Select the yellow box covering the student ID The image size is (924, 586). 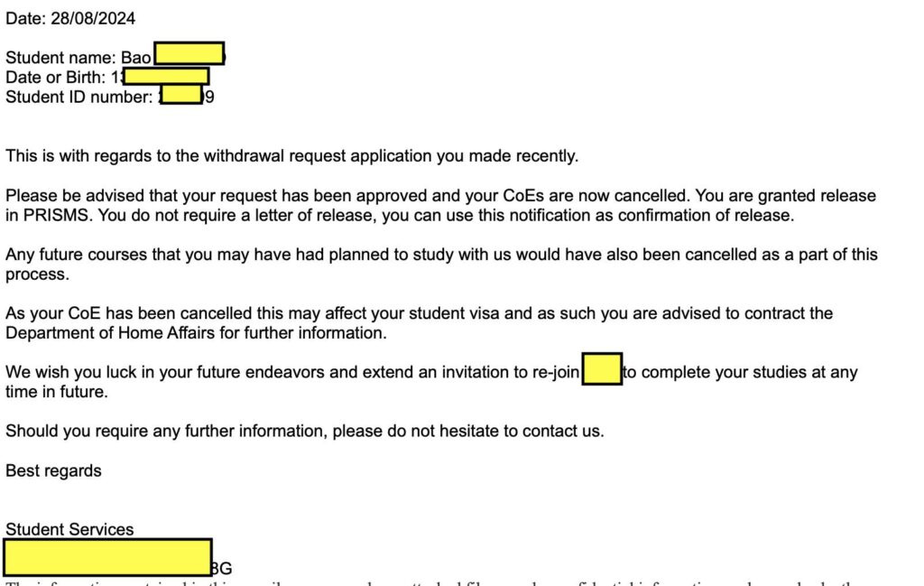[181, 93]
